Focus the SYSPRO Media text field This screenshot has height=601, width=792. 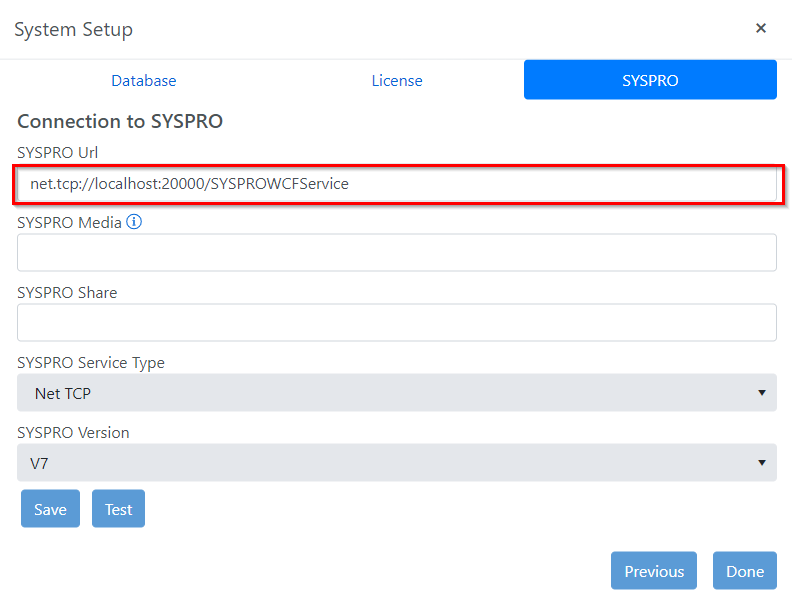tap(397, 253)
